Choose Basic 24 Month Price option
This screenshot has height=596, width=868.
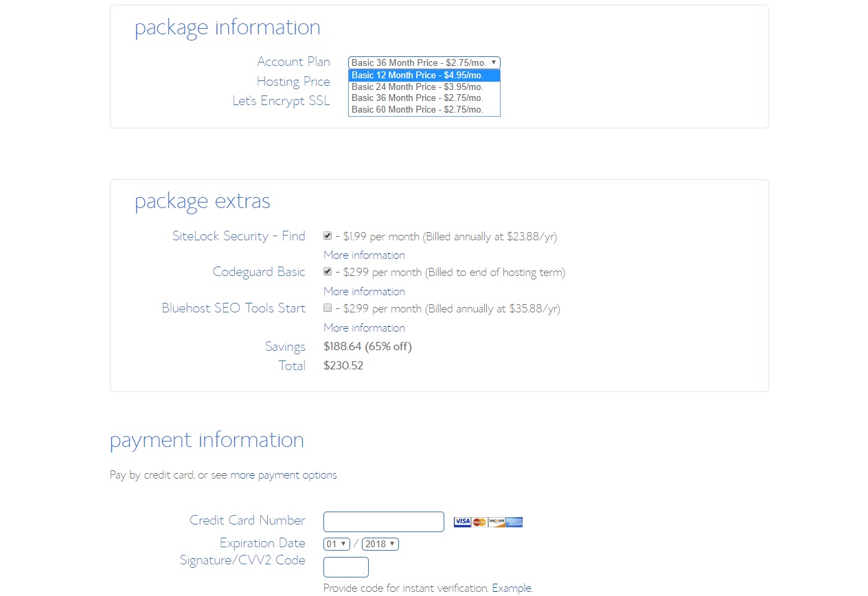click(x=424, y=87)
